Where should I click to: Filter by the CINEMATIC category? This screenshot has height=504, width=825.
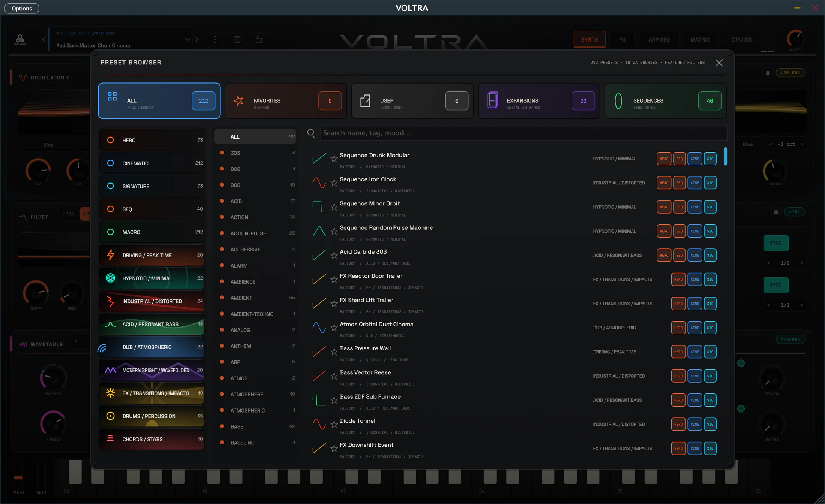tap(152, 163)
